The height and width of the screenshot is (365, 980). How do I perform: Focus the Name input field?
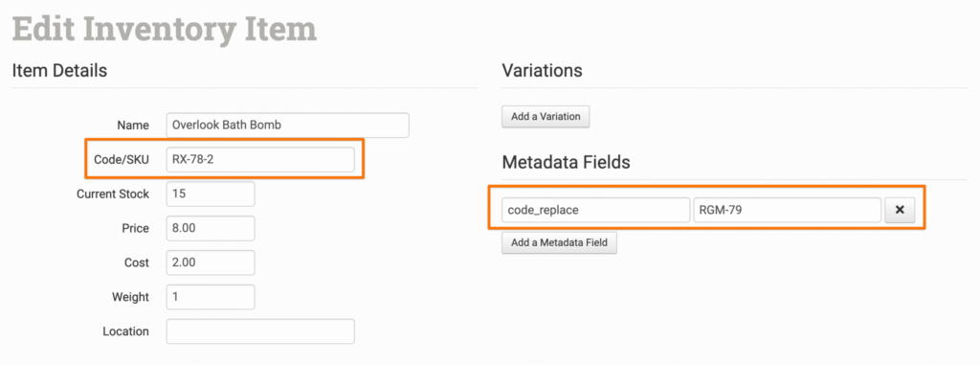(287, 125)
